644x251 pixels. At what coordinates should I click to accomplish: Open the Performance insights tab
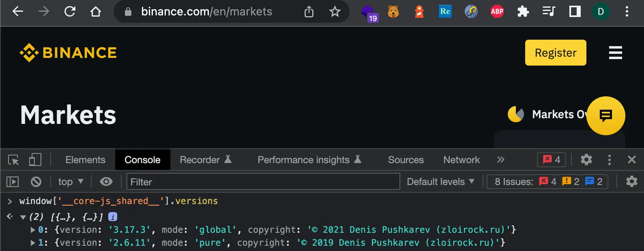309,160
